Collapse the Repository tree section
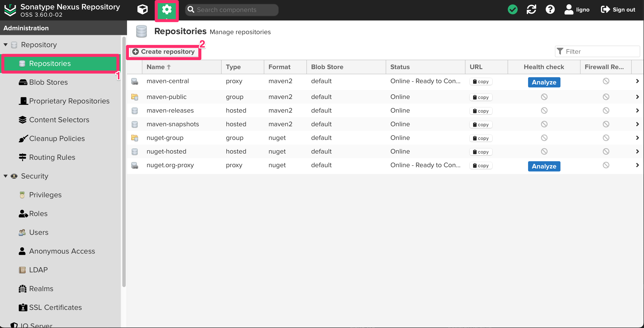This screenshot has height=328, width=644. click(x=6, y=45)
